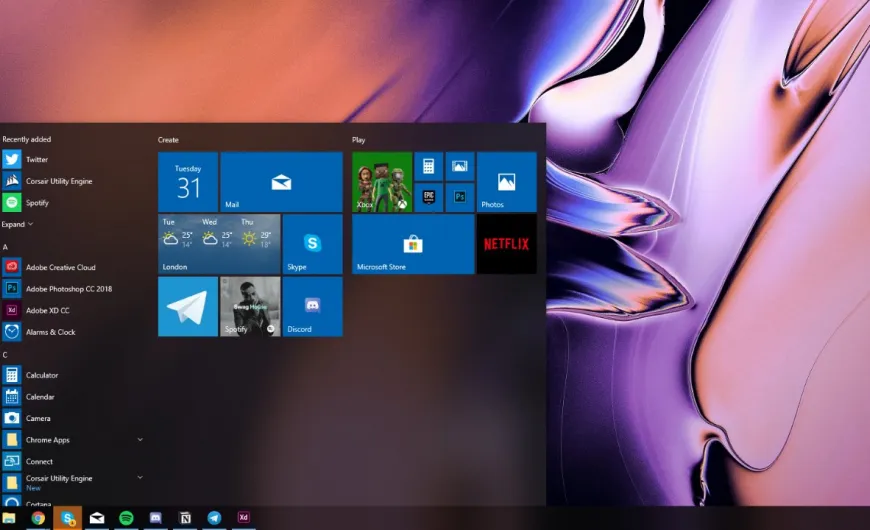The image size is (870, 530).
Task: Launch the Skype tile
Action: point(312,244)
